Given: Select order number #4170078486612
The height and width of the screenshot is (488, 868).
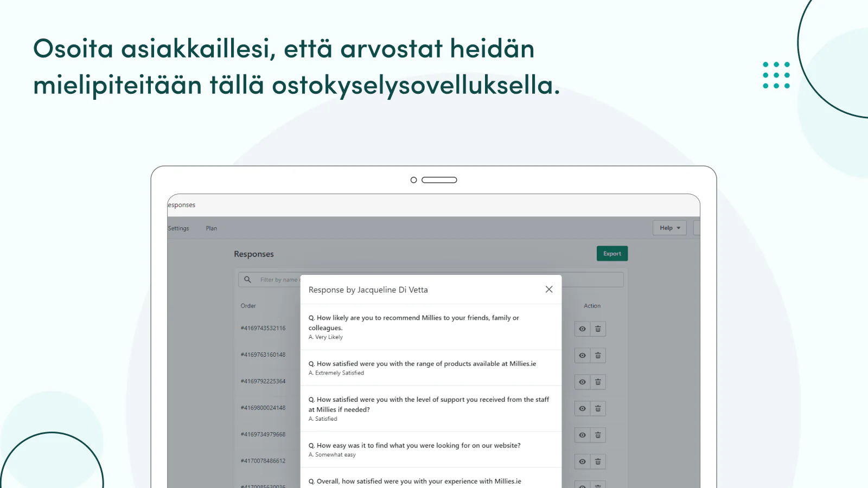Looking at the screenshot, I should (263, 461).
